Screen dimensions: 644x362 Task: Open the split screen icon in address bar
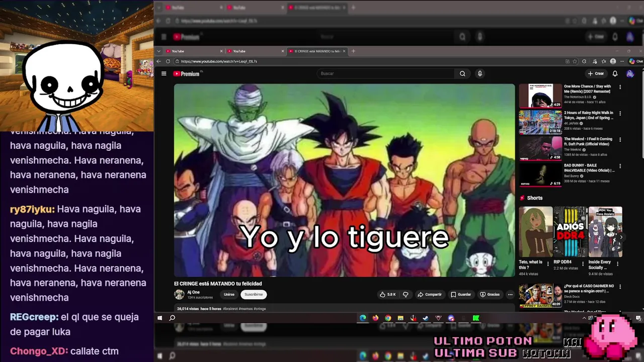point(568,61)
